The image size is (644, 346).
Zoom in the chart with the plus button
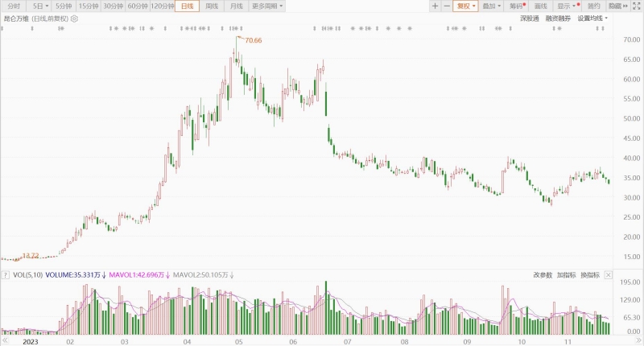[435, 6]
